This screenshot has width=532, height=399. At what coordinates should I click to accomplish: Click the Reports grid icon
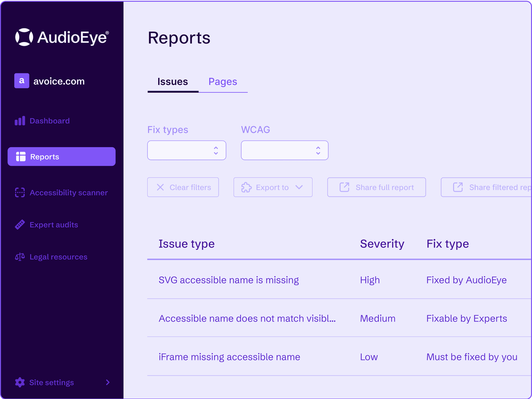tap(21, 156)
